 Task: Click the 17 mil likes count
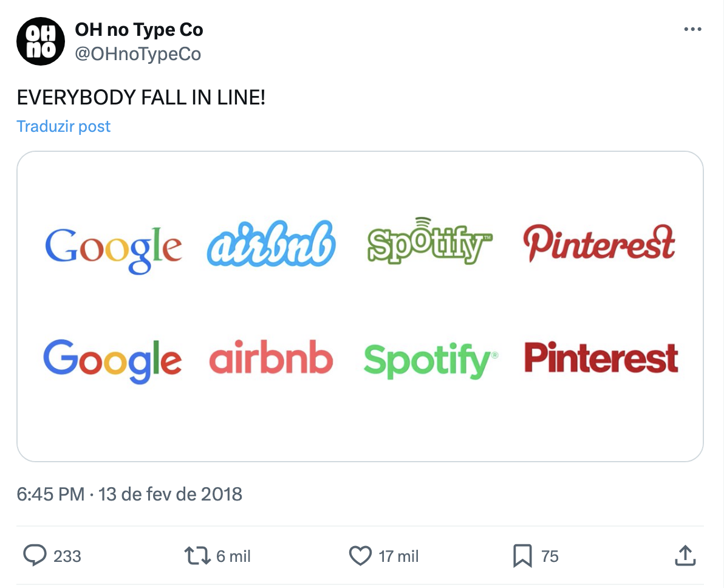pyautogui.click(x=398, y=556)
